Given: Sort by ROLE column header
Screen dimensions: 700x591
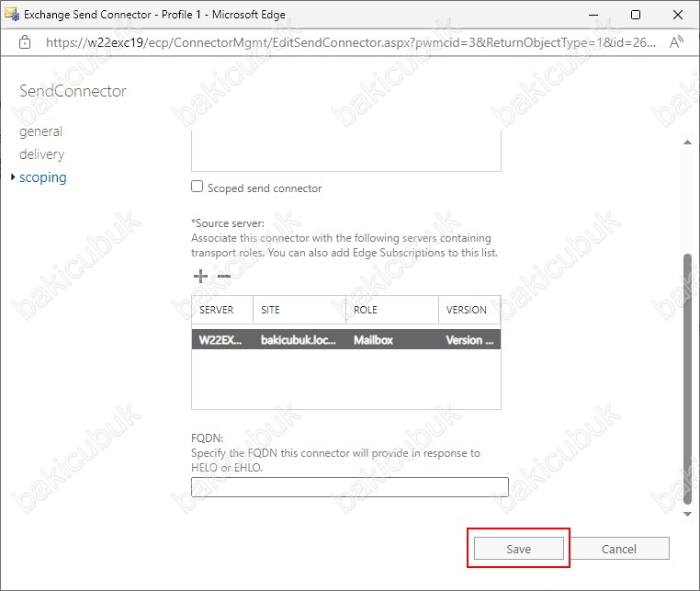Looking at the screenshot, I should 392,310.
